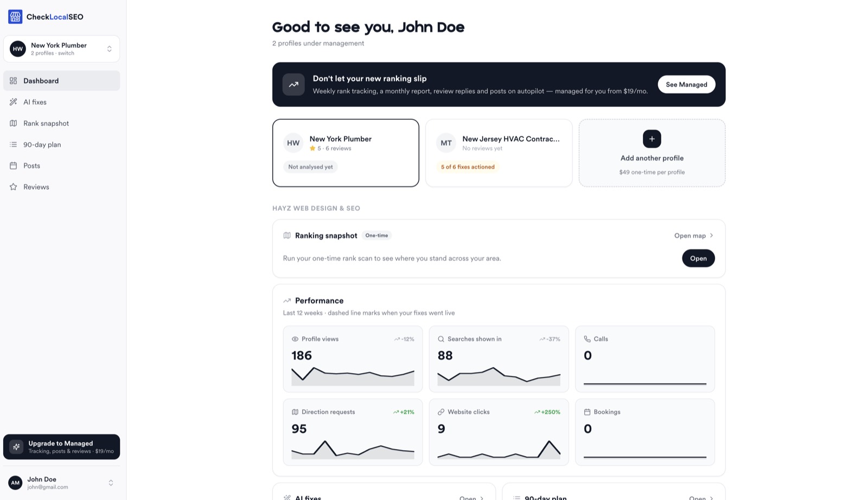Click the Bookings calendar icon
The image size is (868, 500).
(x=587, y=412)
